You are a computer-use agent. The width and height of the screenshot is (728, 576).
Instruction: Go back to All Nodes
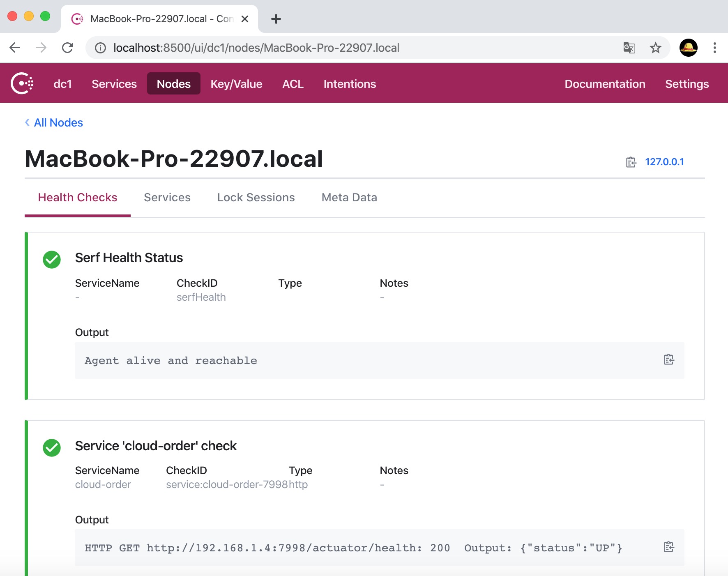point(54,122)
